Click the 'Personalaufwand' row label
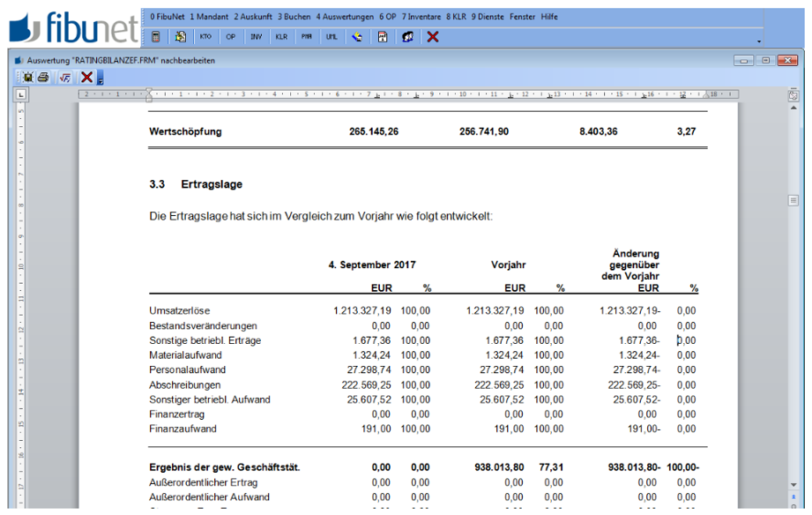This screenshot has height=515, width=812. click(188, 369)
